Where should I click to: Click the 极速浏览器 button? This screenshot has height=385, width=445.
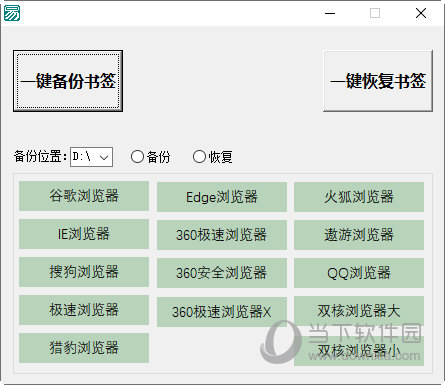(84, 310)
